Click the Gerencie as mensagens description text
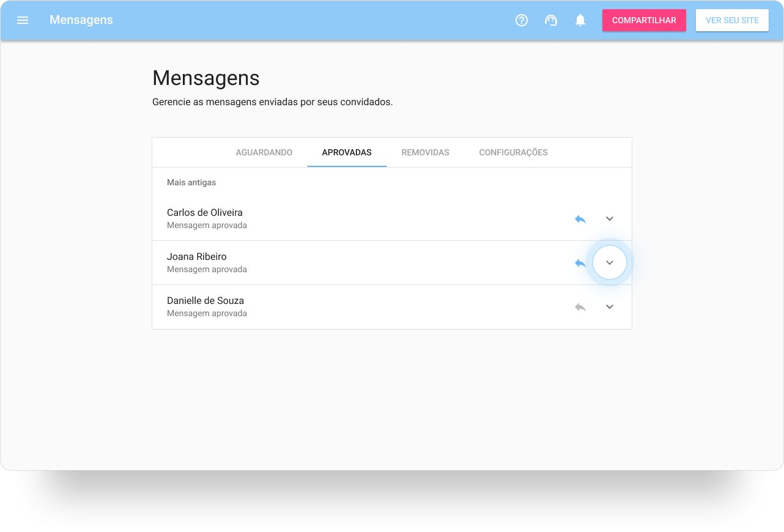Screen dimensions: 784x532 click(x=273, y=102)
